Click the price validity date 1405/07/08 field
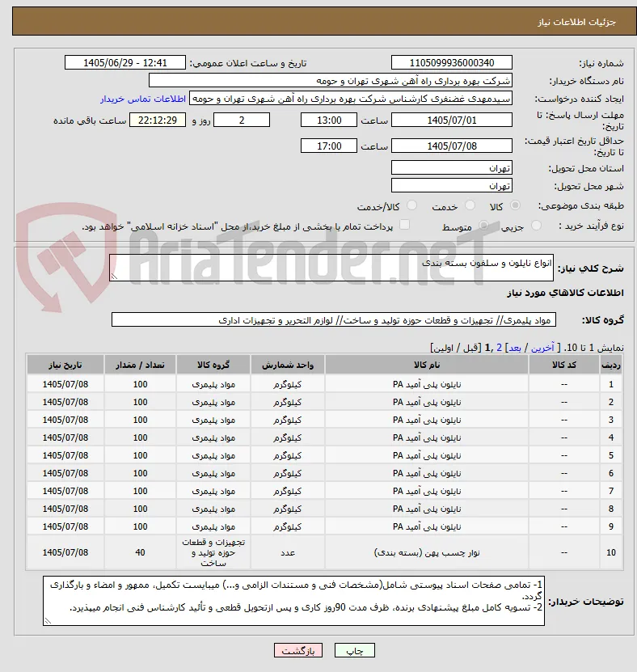Image resolution: width=637 pixels, height=672 pixels. coord(452,146)
